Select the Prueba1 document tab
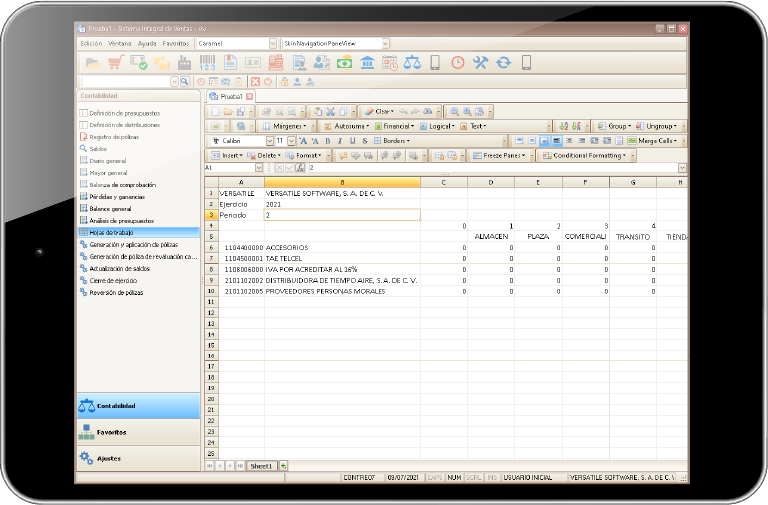The width and height of the screenshot is (768, 505). [x=231, y=96]
